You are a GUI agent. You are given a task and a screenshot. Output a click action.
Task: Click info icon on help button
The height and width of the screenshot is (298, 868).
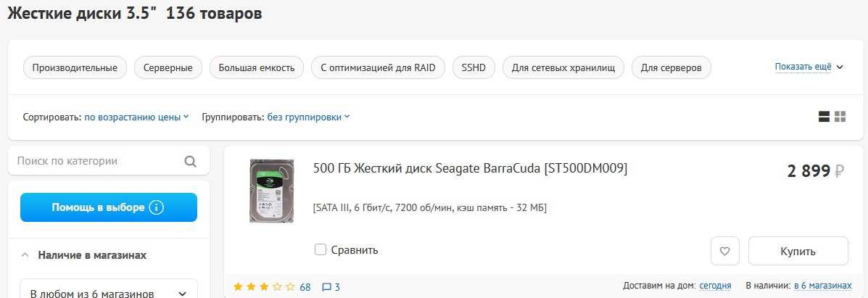(x=157, y=207)
